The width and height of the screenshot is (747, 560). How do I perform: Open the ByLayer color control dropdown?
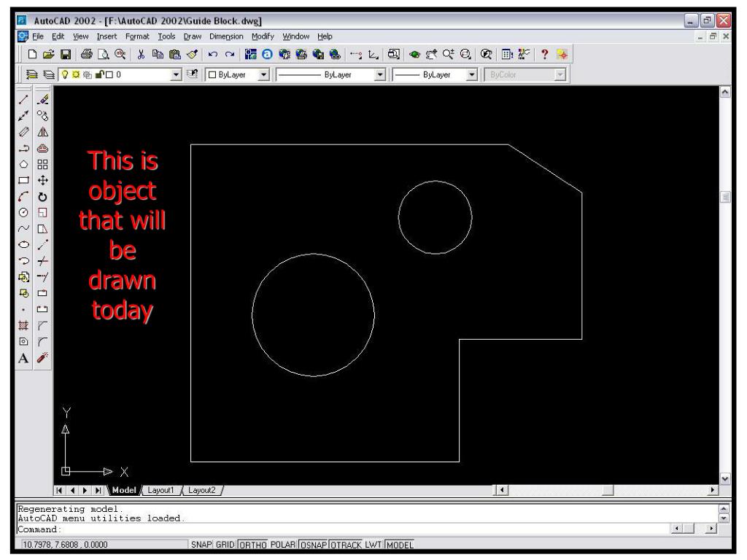263,75
